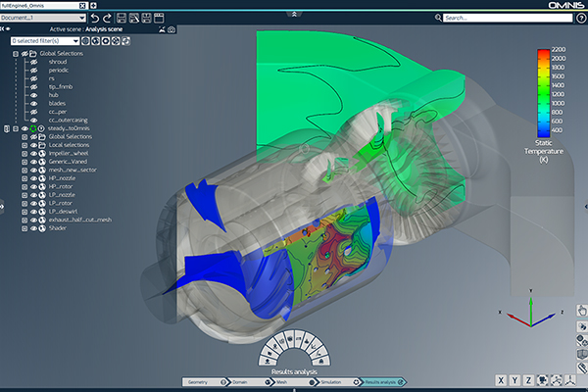Click the Active scene: Analysis scene label
The width and height of the screenshot is (588, 392).
[x=86, y=29]
